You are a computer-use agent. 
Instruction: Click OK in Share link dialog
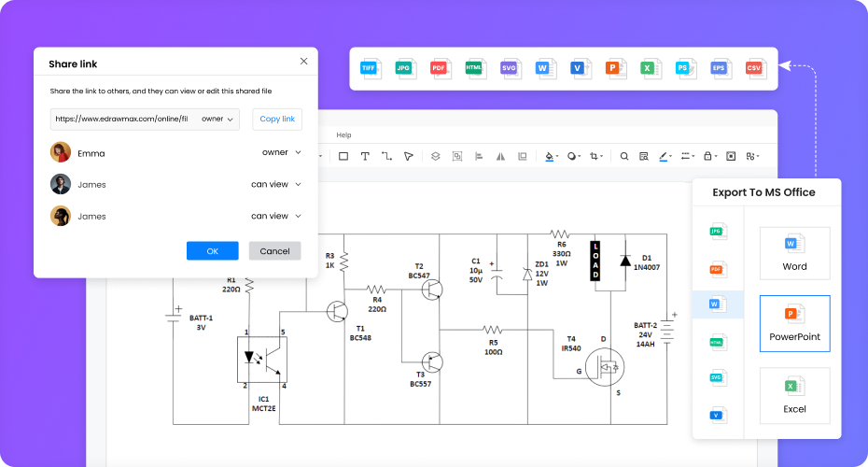point(212,251)
